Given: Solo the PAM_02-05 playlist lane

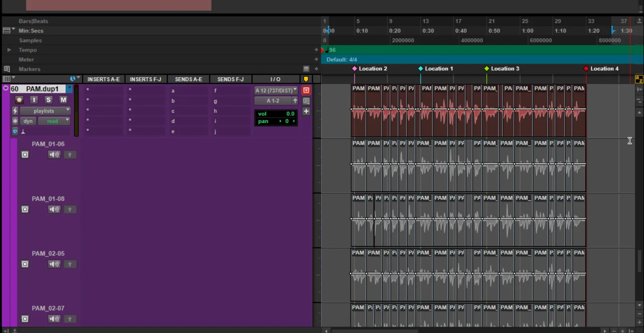Looking at the screenshot, I should tap(25, 264).
